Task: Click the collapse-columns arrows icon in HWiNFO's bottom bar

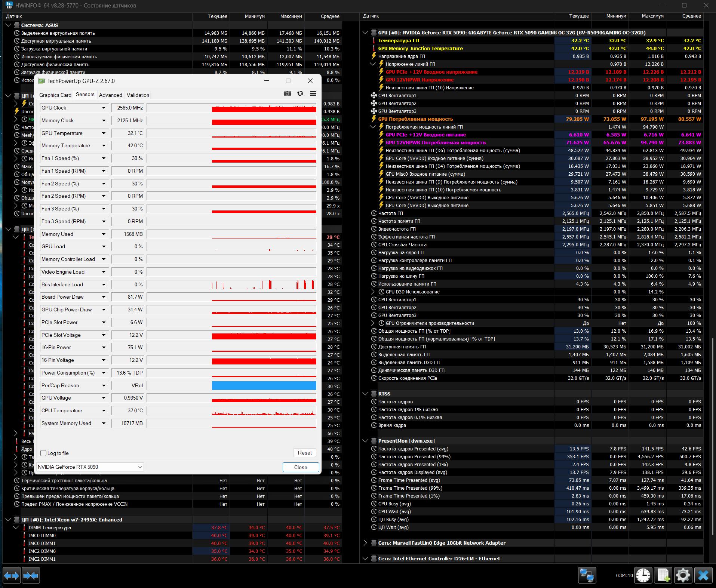Action: tap(31, 575)
